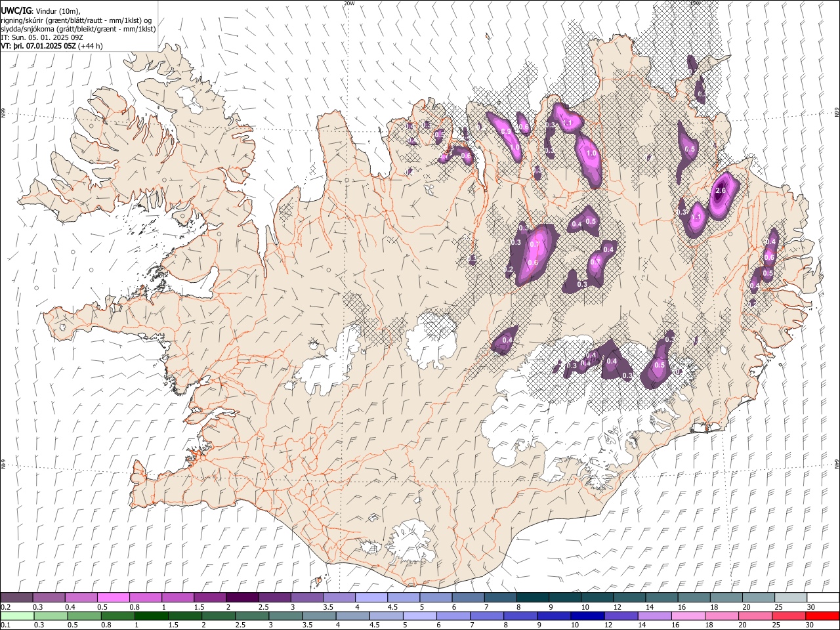The width and height of the screenshot is (840, 630).
Task: Click the "VT: þri. 07.01.2025 05Z (+44 h)" line
Action: (51, 46)
